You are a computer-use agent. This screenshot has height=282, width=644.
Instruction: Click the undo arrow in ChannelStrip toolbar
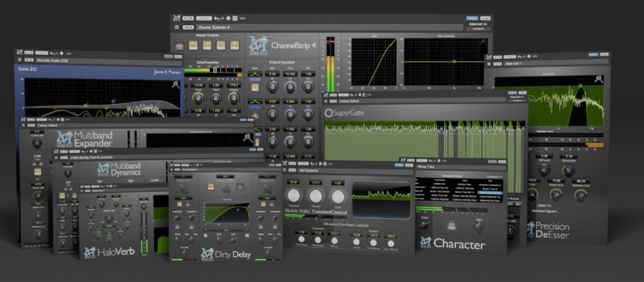[216, 18]
